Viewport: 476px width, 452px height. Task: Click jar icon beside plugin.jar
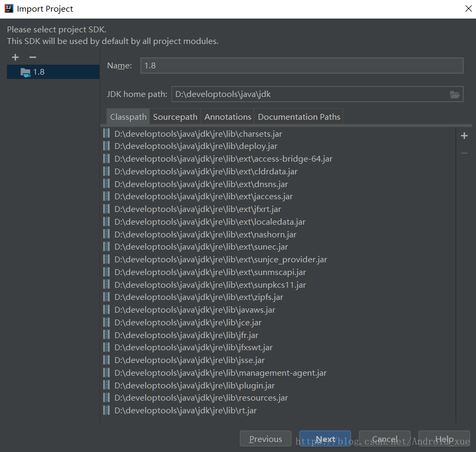tap(106, 385)
